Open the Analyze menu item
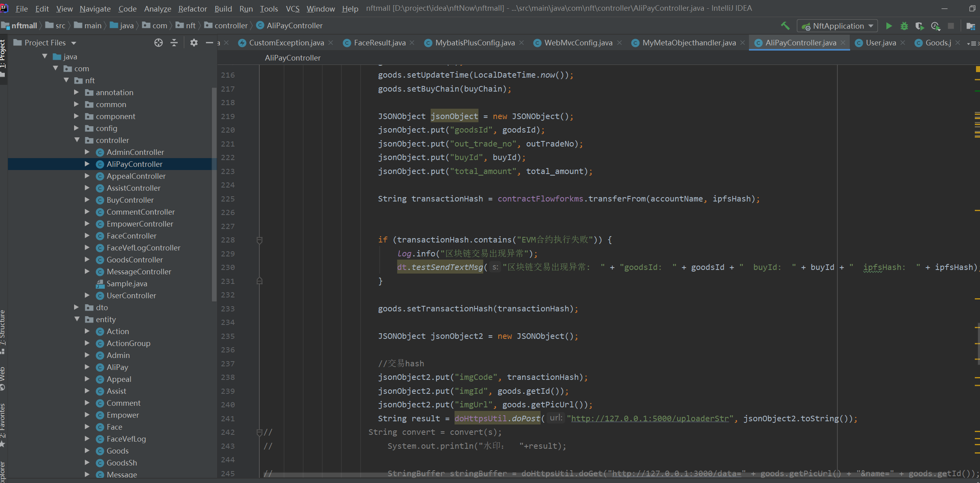Image resolution: width=980 pixels, height=483 pixels. click(x=157, y=8)
